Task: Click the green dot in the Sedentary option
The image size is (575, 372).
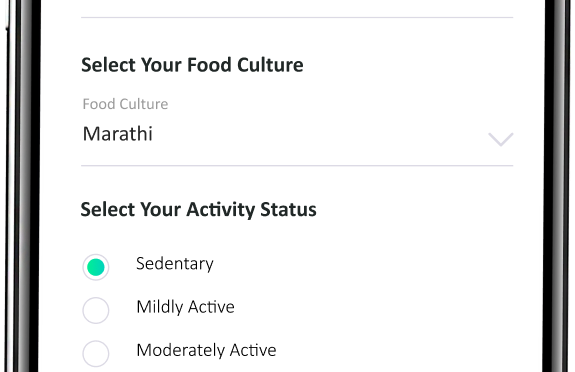Action: [x=96, y=267]
